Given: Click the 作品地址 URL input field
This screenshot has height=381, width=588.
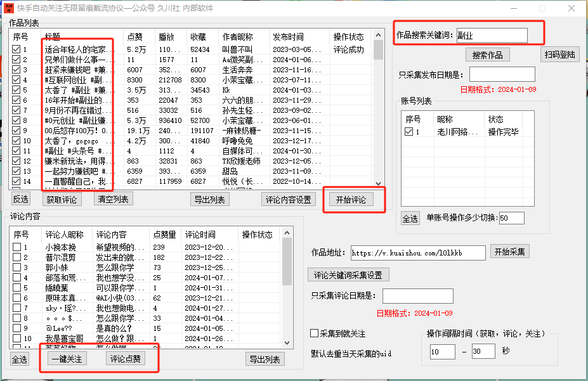Looking at the screenshot, I should click(x=417, y=252).
